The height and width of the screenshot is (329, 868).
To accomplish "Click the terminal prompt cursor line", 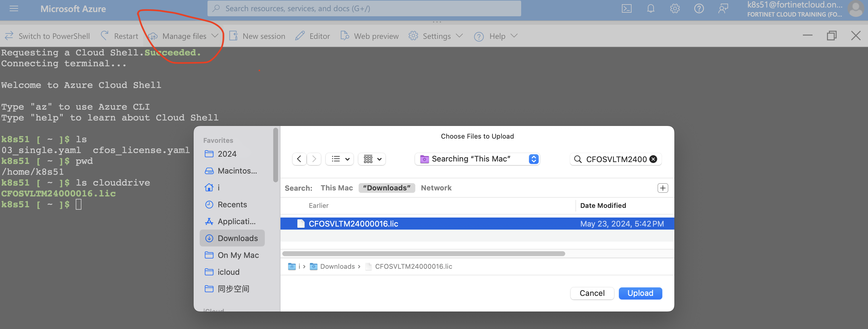I will tap(41, 204).
